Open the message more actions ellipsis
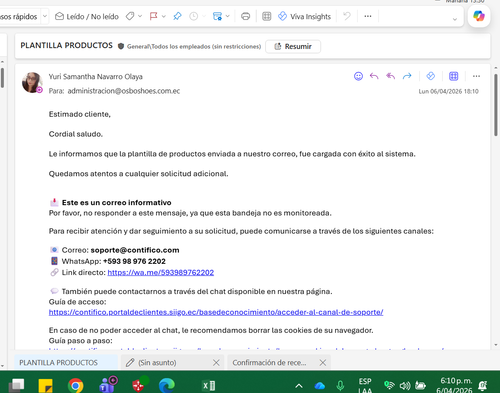Image resolution: width=500 pixels, height=393 pixels. click(476, 76)
